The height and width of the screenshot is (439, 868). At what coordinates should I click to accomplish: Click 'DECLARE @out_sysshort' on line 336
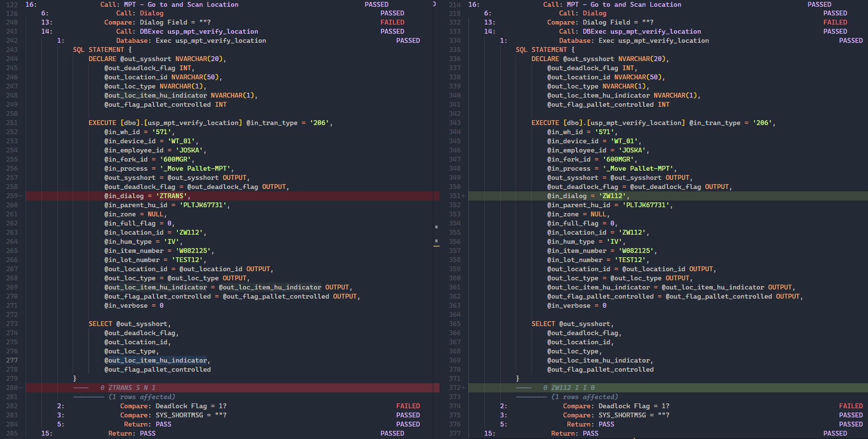coord(573,59)
